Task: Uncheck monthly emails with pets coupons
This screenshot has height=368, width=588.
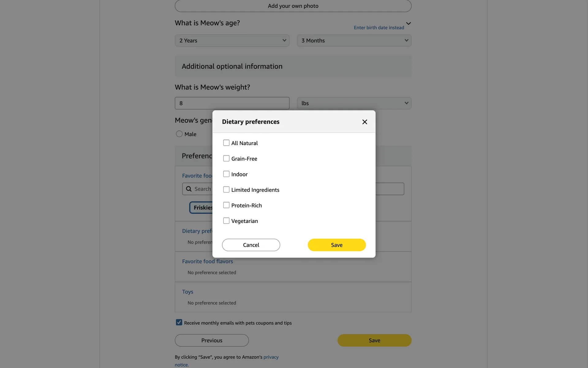Action: click(179, 322)
